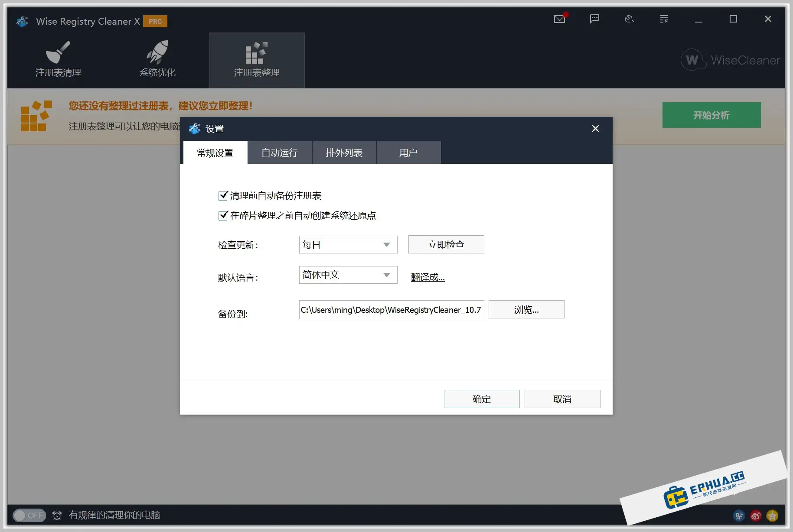Open the 系统优化 rocket module
Image resolution: width=793 pixels, height=532 pixels.
[157, 59]
